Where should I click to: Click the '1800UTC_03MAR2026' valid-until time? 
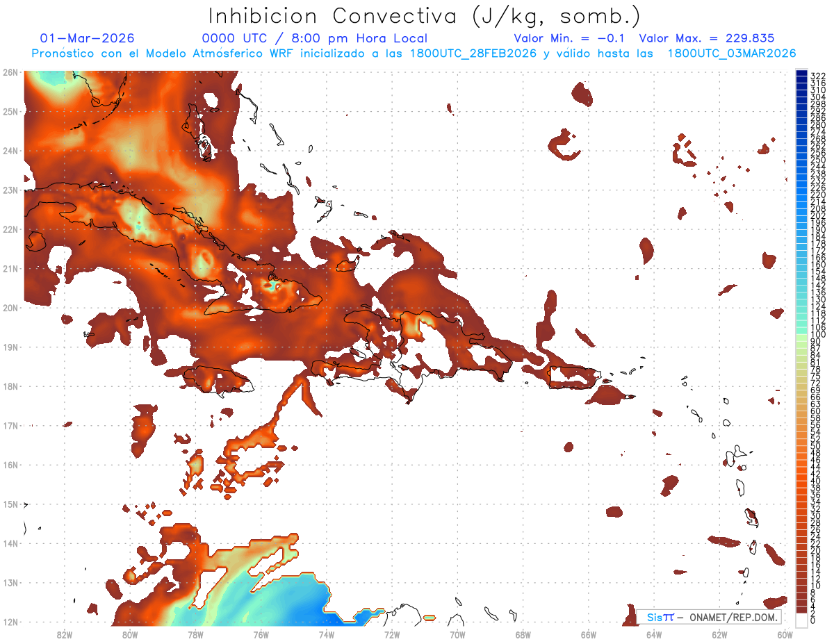tap(731, 53)
